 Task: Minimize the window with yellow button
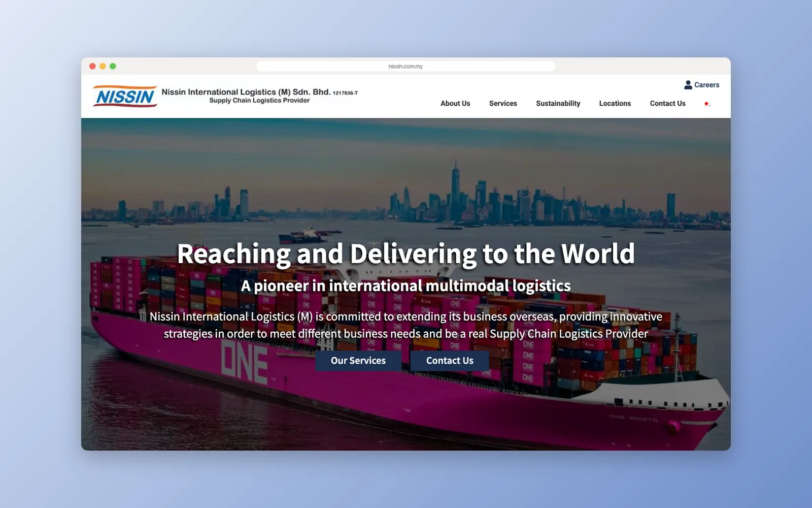[103, 66]
